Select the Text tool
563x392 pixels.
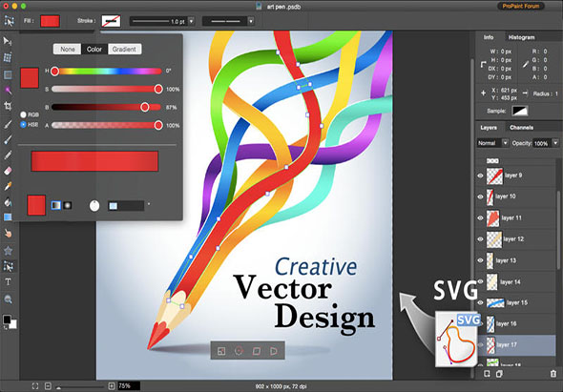click(8, 282)
